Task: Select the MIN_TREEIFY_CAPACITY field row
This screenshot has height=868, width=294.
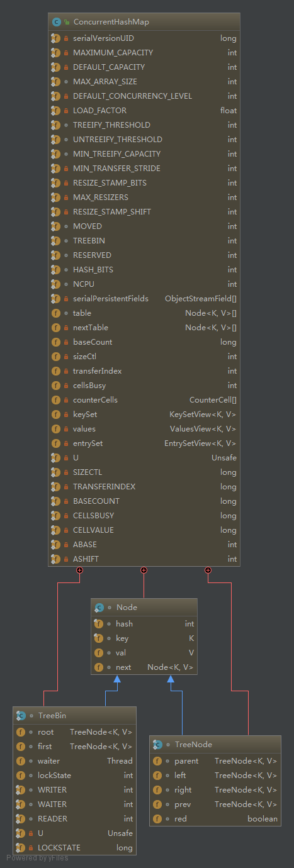Action: coord(144,154)
